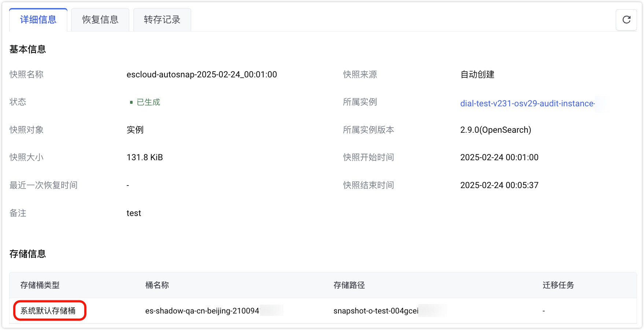This screenshot has height=330, width=644.
Task: Click the 存储桶类型 column header
Action: pyautogui.click(x=40, y=285)
